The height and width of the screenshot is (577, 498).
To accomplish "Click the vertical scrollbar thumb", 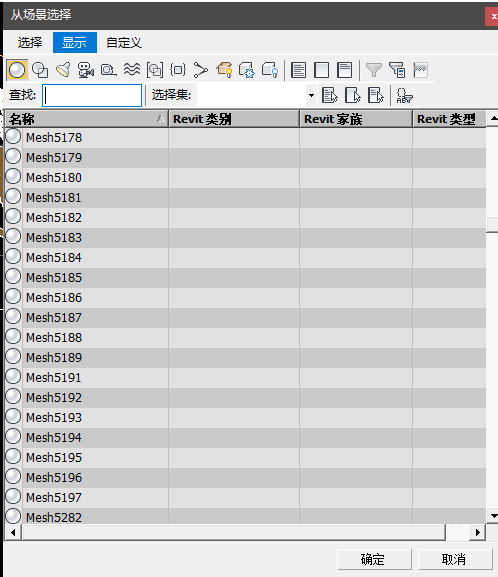I will click(492, 225).
